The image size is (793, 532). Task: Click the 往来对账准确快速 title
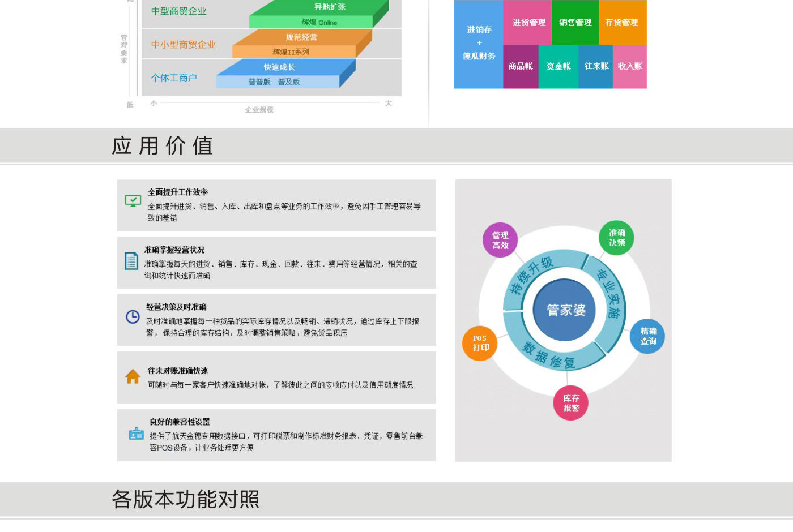coord(178,371)
